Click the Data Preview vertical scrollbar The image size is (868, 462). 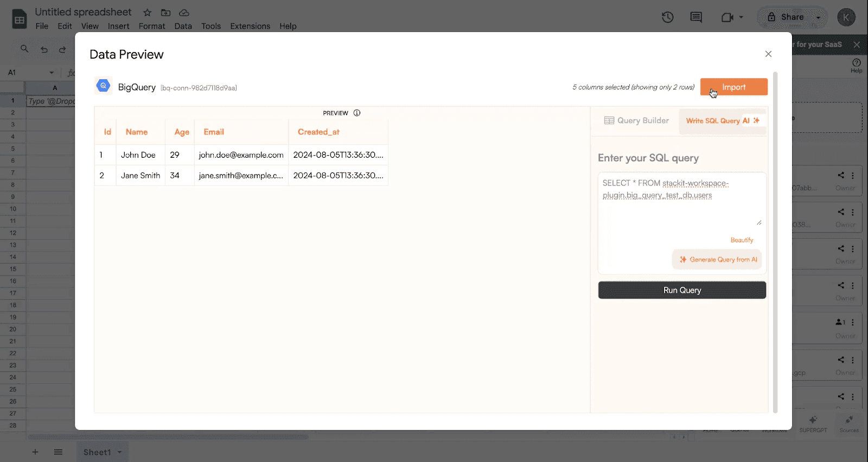pyautogui.click(x=775, y=242)
